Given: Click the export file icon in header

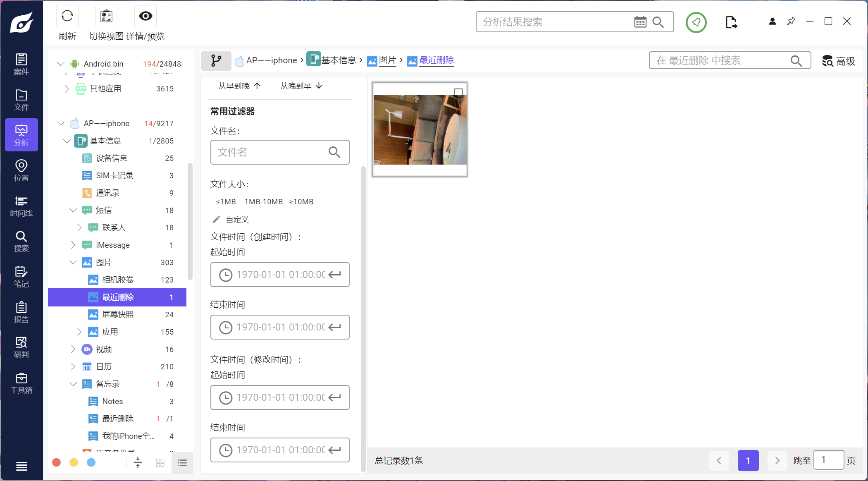Looking at the screenshot, I should click(x=731, y=22).
